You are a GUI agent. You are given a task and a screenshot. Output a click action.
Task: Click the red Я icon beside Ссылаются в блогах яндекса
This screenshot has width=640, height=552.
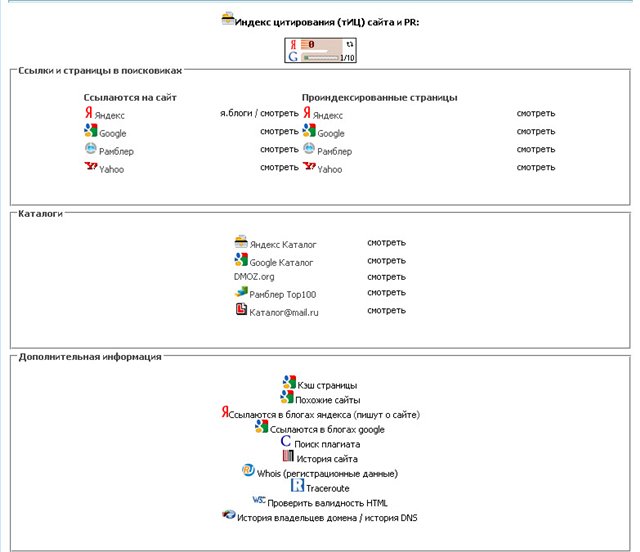pos(225,412)
